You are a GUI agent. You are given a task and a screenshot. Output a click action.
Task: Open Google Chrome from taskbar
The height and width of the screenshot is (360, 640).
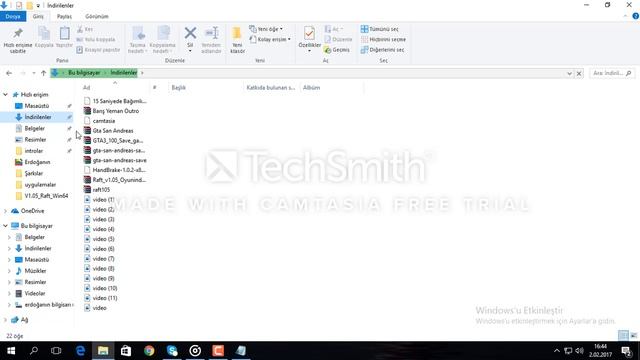(149, 351)
